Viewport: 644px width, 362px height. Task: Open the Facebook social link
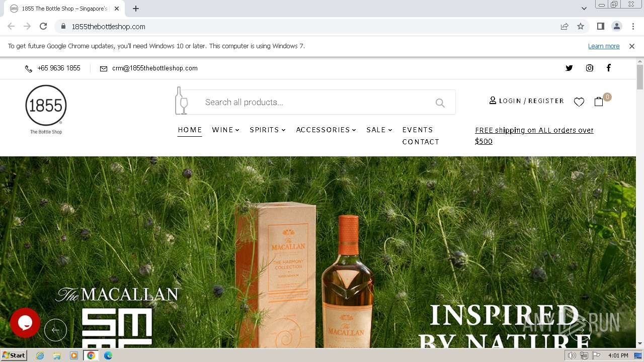coord(608,68)
